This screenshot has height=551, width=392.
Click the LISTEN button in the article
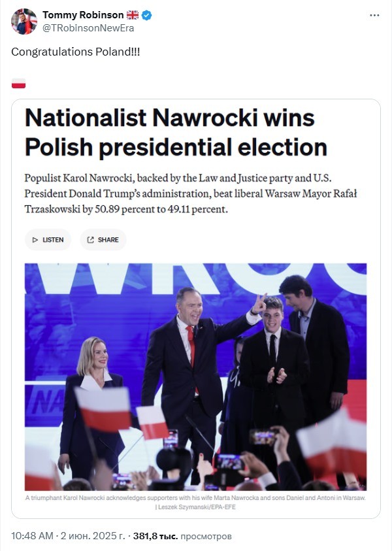[48, 240]
